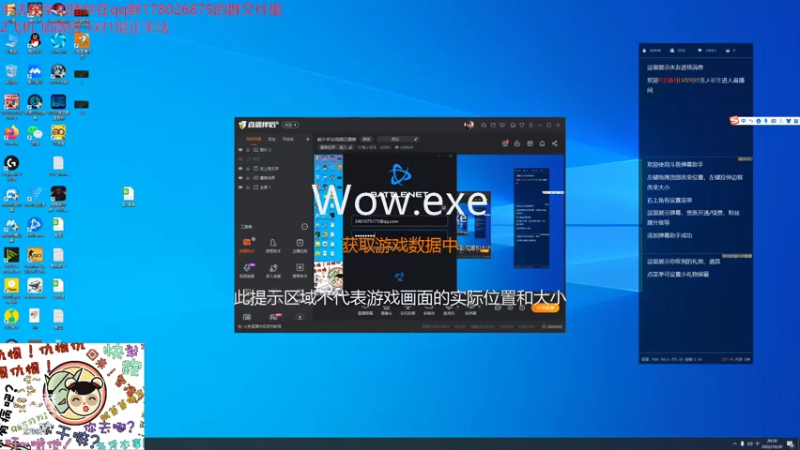Click the orange highlighted tool in the toolbox
Viewport: 800px width, 450px height.
[x=247, y=245]
